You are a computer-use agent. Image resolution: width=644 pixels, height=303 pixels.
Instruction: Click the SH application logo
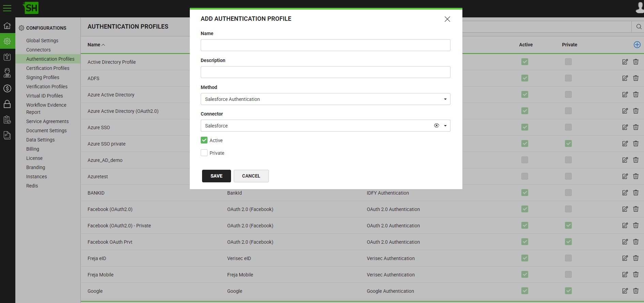31,7
